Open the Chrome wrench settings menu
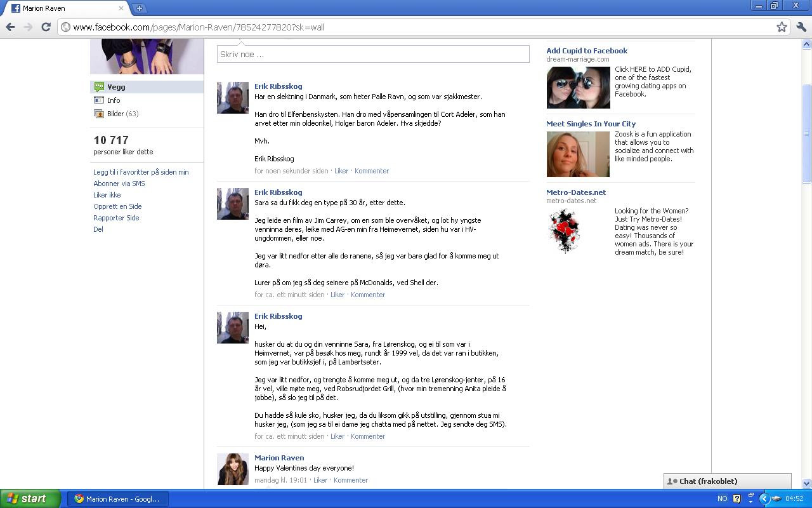 tap(801, 27)
